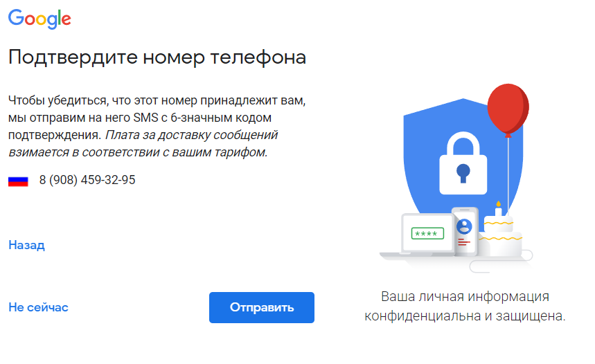Click the Ваша личная информация caption
Viewport: 595px width, 364px height.
coord(465,307)
